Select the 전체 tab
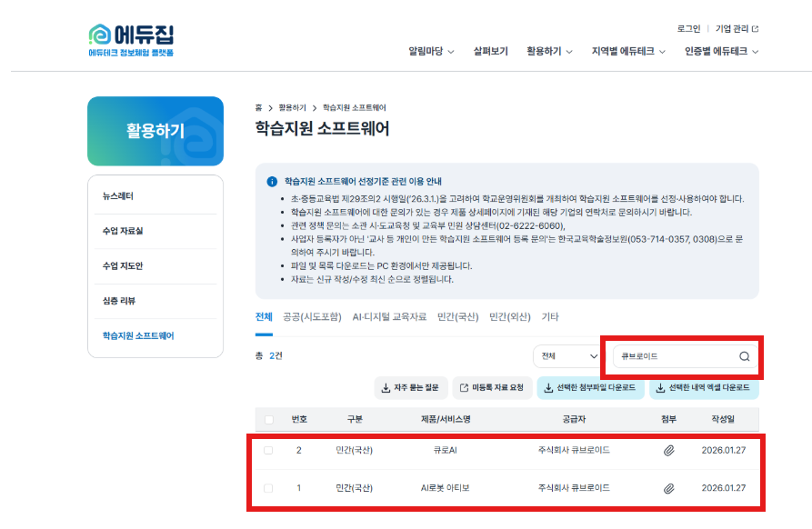Viewport: 812px width, 529px height. point(264,317)
